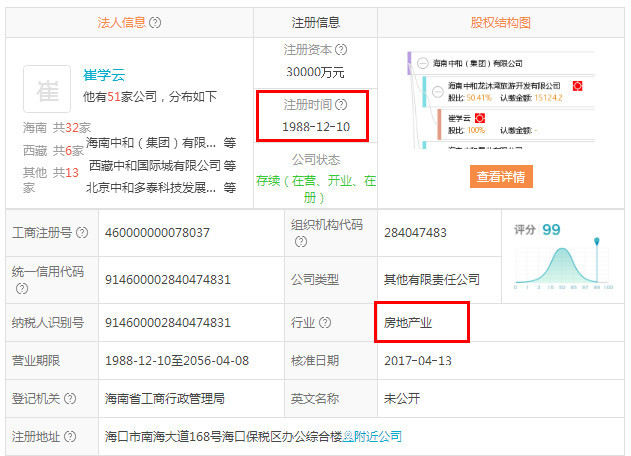Image resolution: width=631 pixels, height=456 pixels.
Task: Click registration number 460000000078037
Action: (x=157, y=233)
